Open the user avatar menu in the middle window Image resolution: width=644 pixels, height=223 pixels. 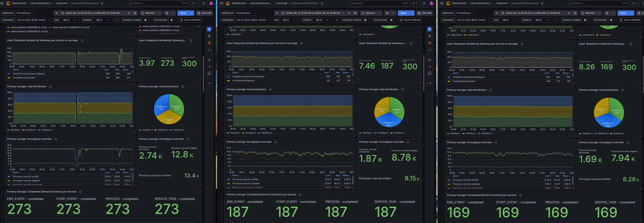[x=432, y=3]
